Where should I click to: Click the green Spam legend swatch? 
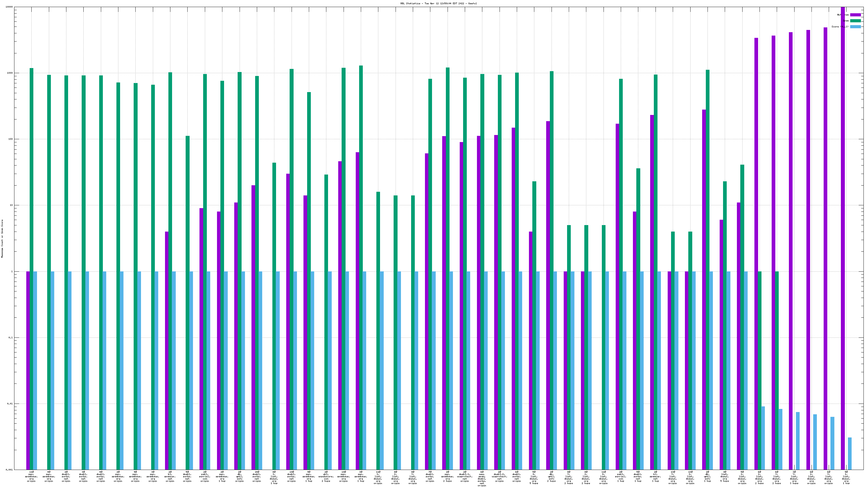click(x=855, y=21)
